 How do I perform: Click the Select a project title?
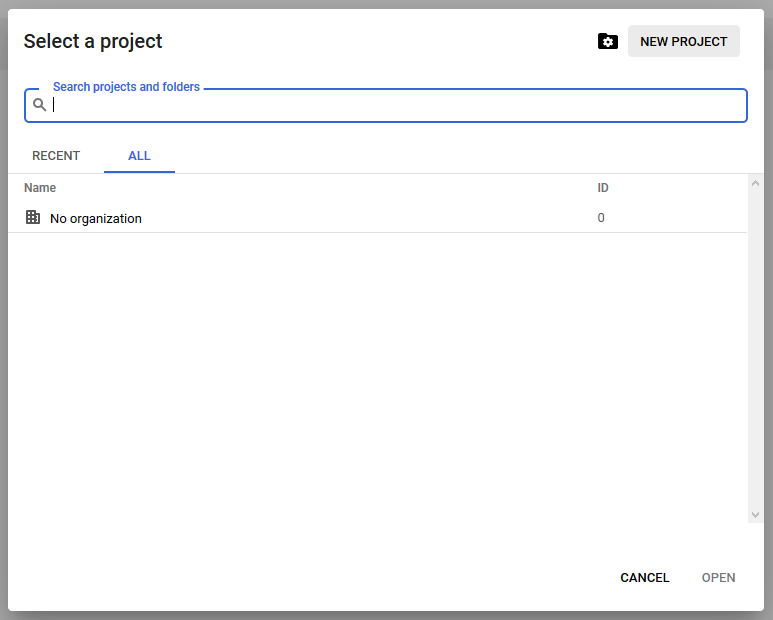click(93, 41)
